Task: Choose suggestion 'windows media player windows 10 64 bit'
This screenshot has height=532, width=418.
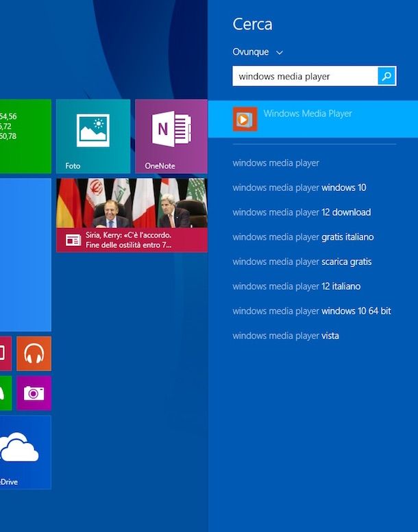Action: pos(312,311)
